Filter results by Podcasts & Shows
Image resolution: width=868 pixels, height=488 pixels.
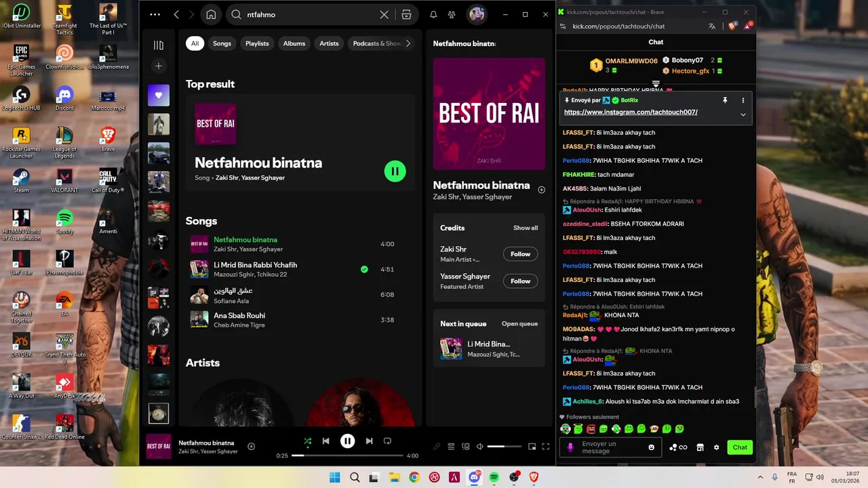tap(377, 43)
